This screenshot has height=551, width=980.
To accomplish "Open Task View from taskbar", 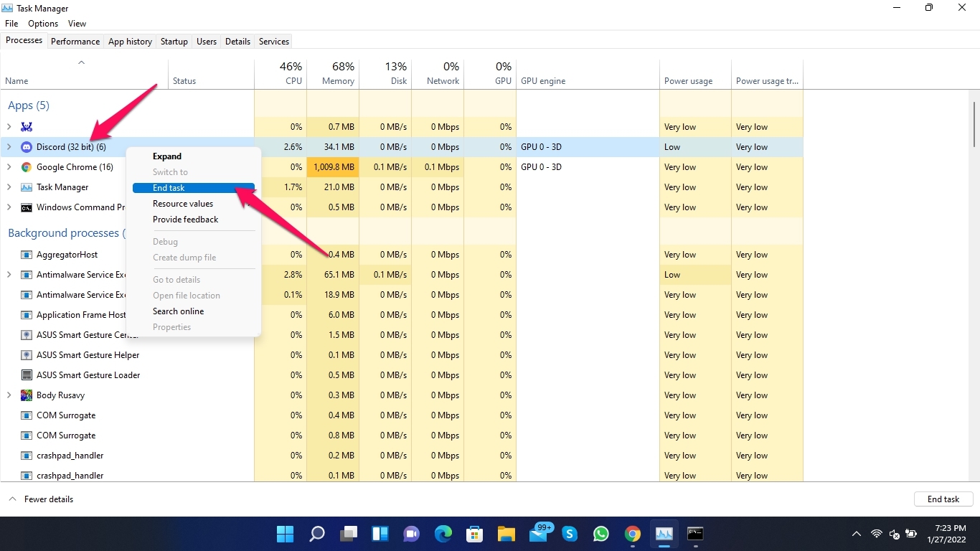I will (x=349, y=534).
